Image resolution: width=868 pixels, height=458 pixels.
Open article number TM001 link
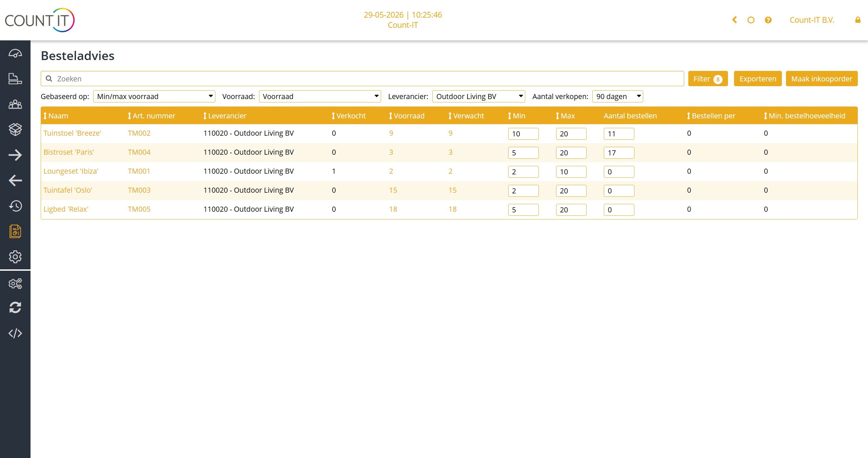pyautogui.click(x=139, y=171)
